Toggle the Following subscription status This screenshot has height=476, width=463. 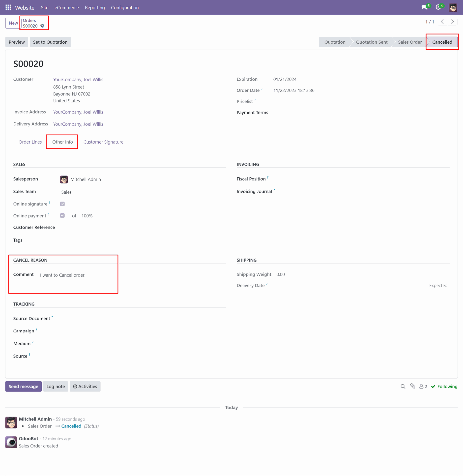(444, 386)
